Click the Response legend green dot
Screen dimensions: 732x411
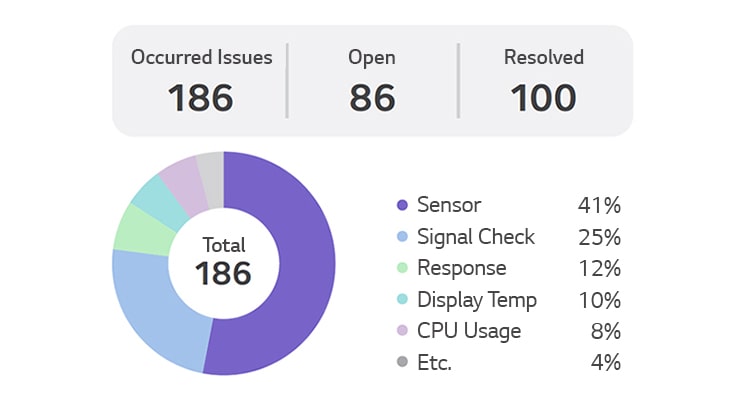402,268
